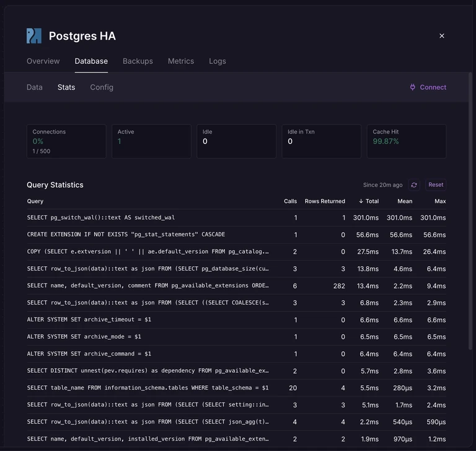Click the Connect button
The image size is (476, 451).
pyautogui.click(x=428, y=87)
